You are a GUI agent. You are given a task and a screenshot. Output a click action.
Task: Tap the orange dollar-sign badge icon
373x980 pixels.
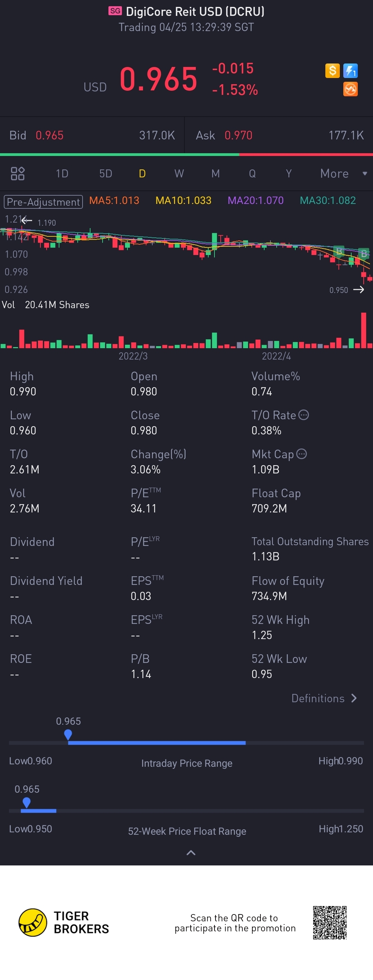point(332,71)
